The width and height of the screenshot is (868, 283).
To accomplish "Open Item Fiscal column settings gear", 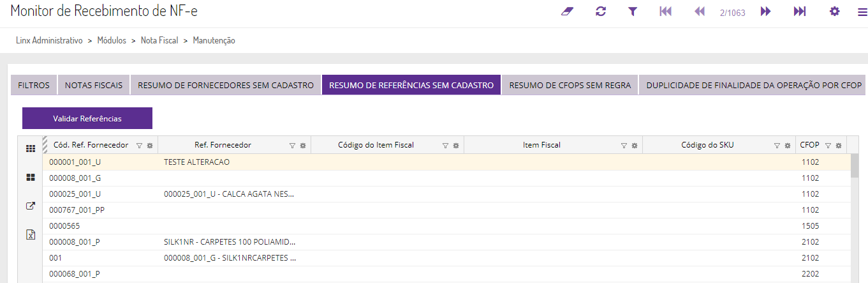I will point(635,146).
